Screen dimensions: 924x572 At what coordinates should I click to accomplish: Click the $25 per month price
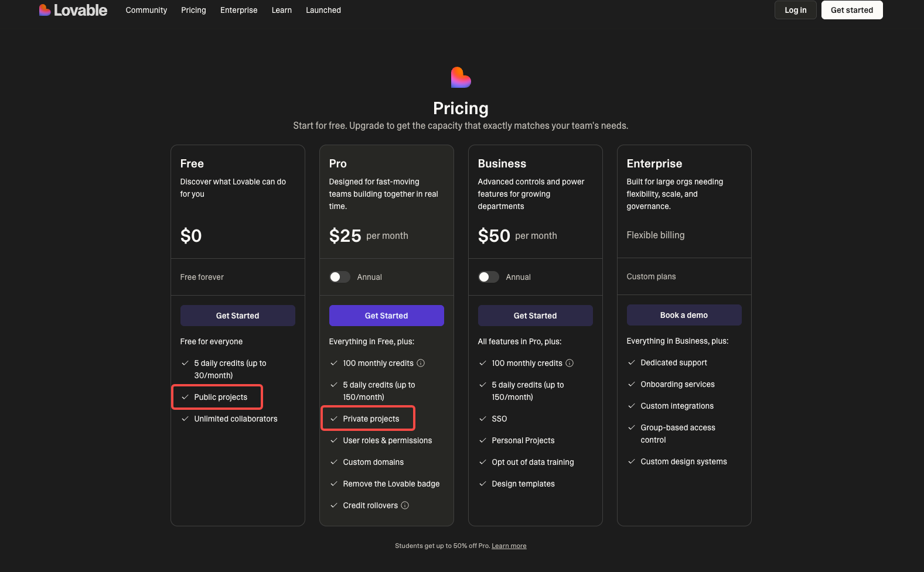[x=369, y=235]
